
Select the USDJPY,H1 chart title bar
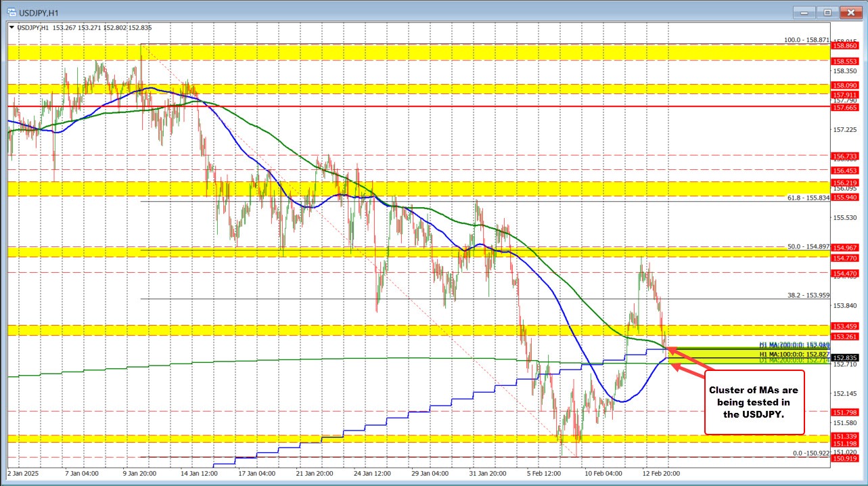coord(406,12)
